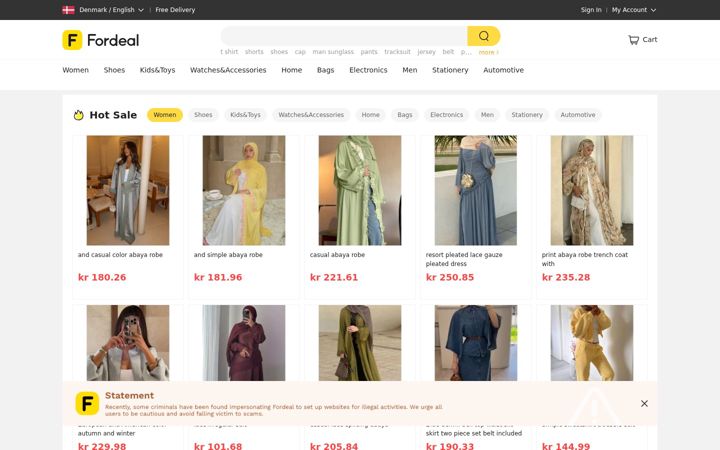The image size is (720, 450).
Task: Select the Men Hot Sale tab
Action: click(x=487, y=115)
